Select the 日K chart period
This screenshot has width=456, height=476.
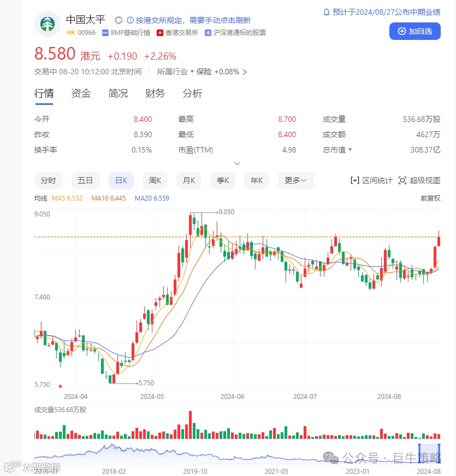(121, 181)
